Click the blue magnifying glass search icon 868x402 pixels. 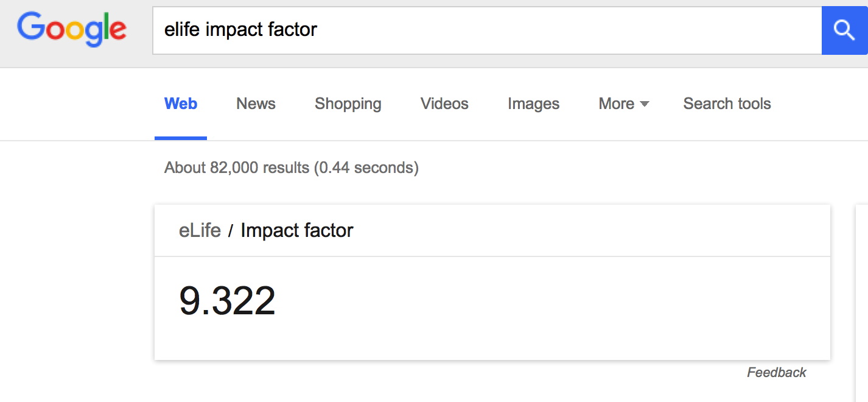pos(844,30)
